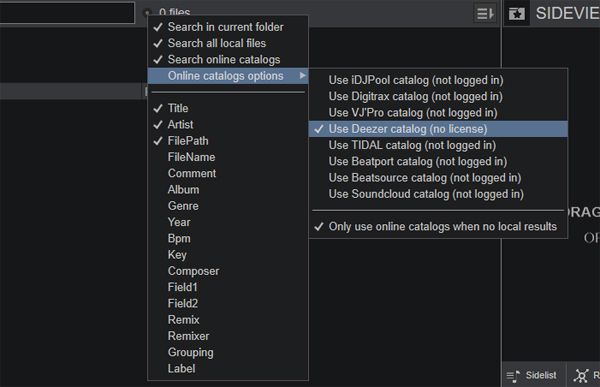
Task: Click inside the search input field
Action: 67,13
